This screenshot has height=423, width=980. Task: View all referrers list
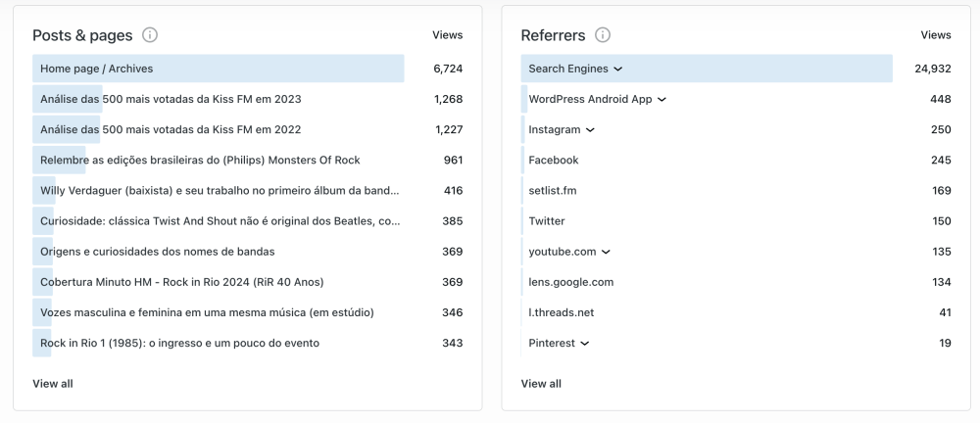tap(541, 384)
